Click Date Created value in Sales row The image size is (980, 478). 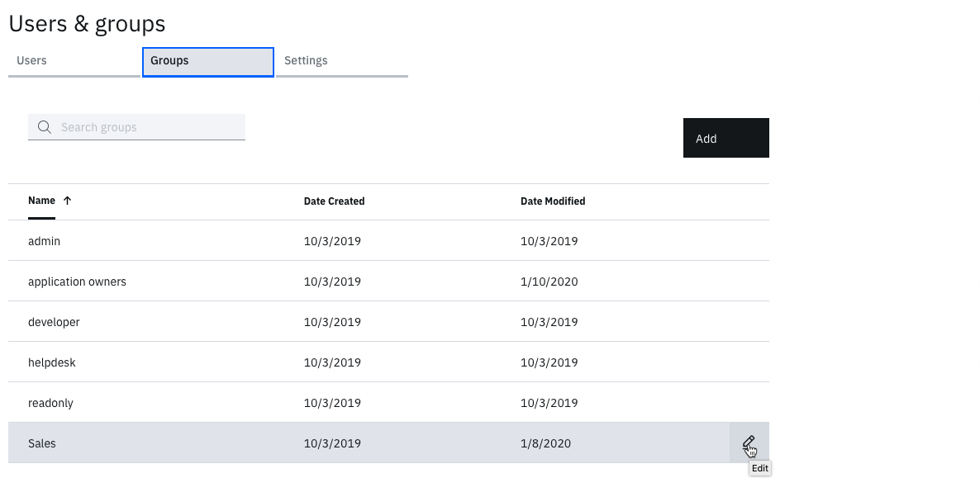pos(332,443)
